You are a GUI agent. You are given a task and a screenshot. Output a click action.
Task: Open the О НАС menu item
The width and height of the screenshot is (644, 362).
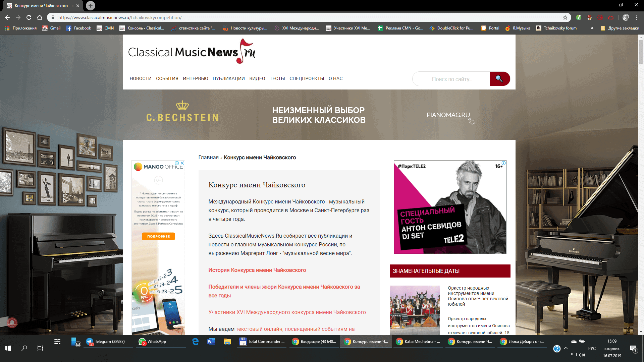[x=335, y=78]
